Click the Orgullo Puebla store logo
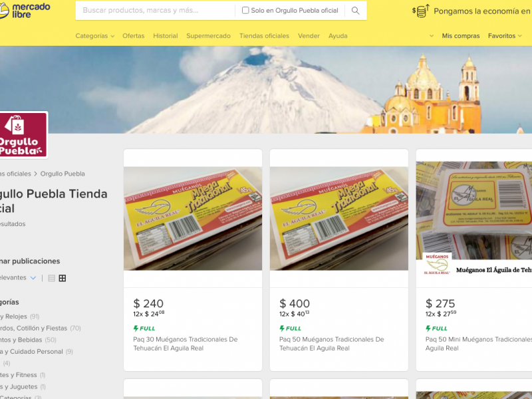Screen dimensions: 532x399 pos(23,135)
